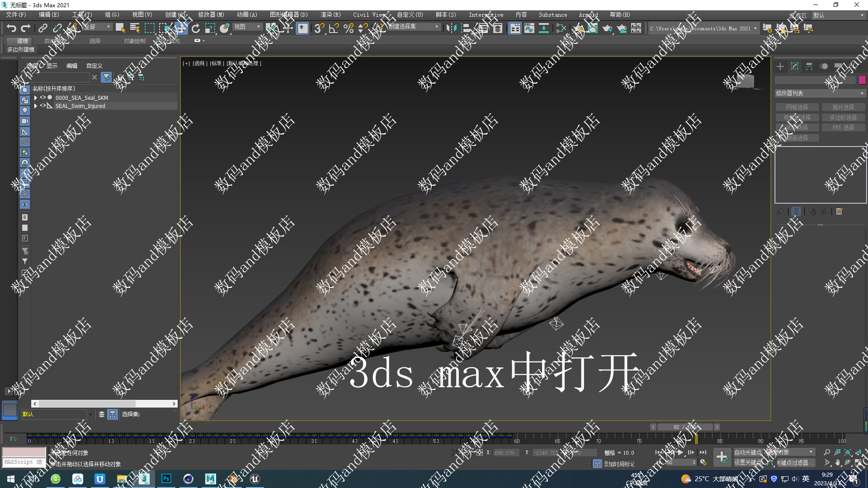Toggle the 3D Snaps icon

click(319, 28)
